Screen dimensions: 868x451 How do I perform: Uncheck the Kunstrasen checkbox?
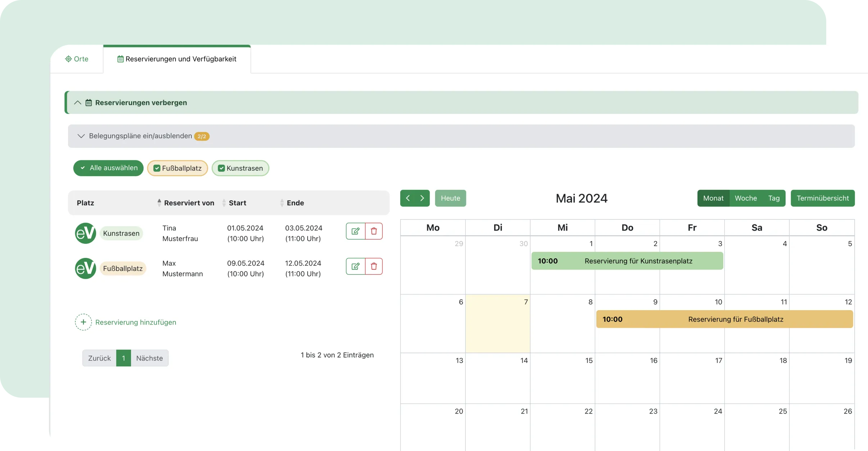(221, 168)
